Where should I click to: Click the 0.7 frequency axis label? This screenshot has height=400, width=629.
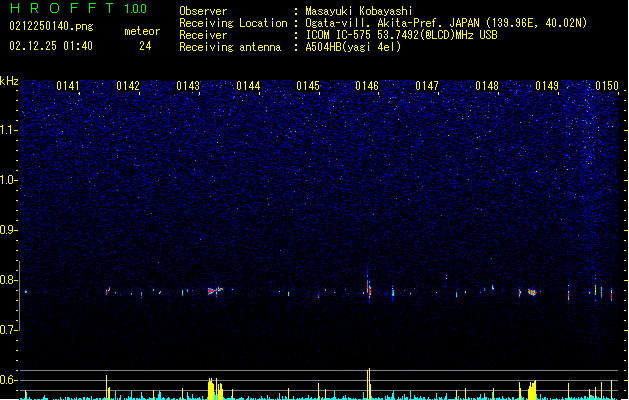click(x=8, y=330)
